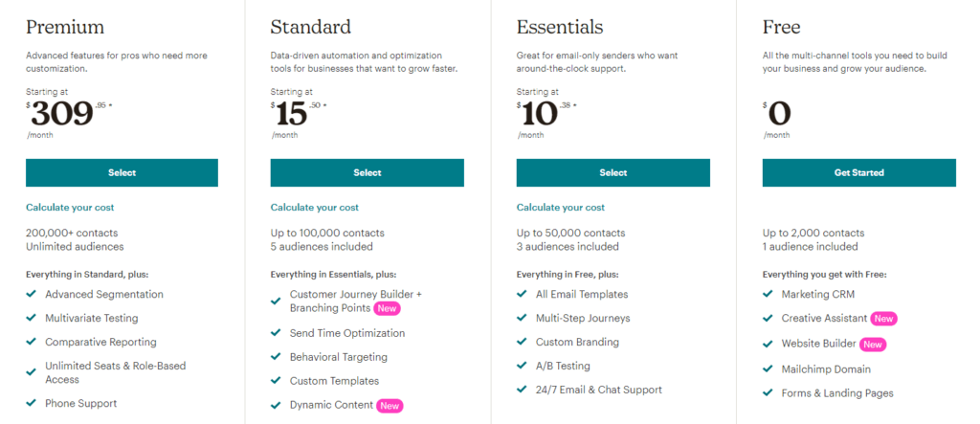Screen dimensions: 980x424
Task: Open Calculate your cost under Essentials
Action: (x=561, y=207)
